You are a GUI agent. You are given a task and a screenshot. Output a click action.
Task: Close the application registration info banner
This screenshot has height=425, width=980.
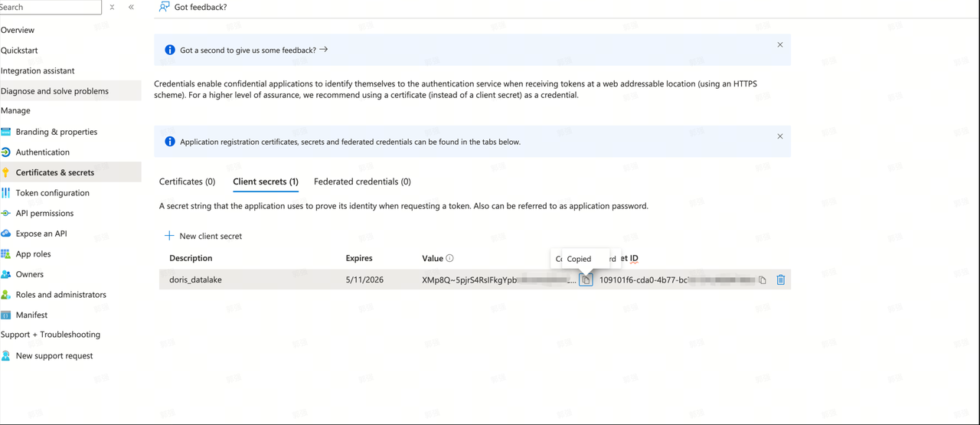click(x=780, y=136)
